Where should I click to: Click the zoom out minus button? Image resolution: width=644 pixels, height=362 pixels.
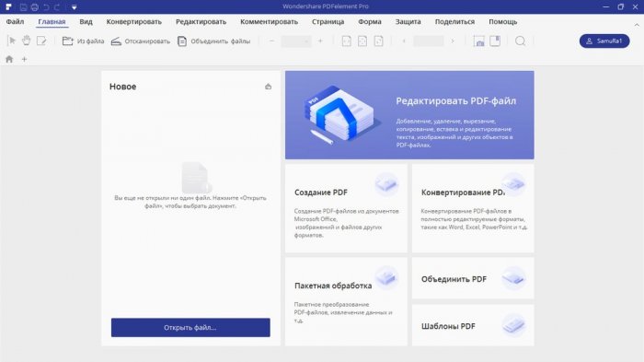point(271,41)
